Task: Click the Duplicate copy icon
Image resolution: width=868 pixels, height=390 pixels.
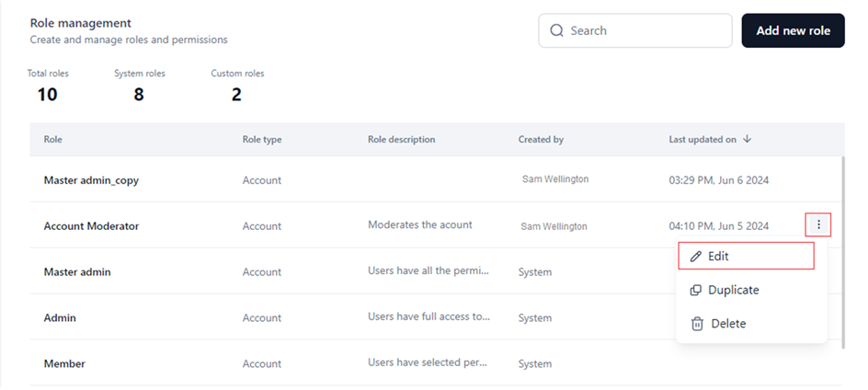Action: pos(696,290)
